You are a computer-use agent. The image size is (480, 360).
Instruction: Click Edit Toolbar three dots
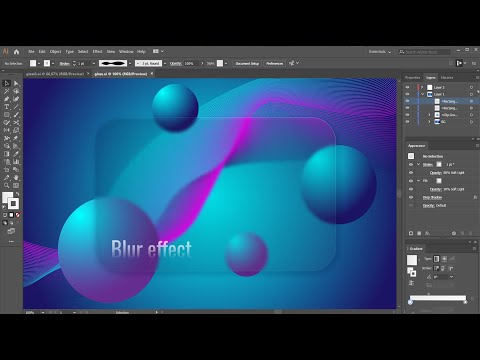(11, 241)
